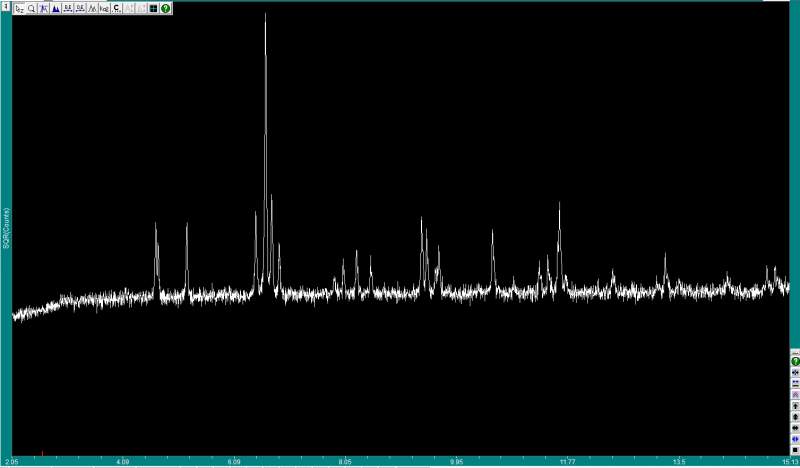Click the pink checkered pattern icon

795,395
